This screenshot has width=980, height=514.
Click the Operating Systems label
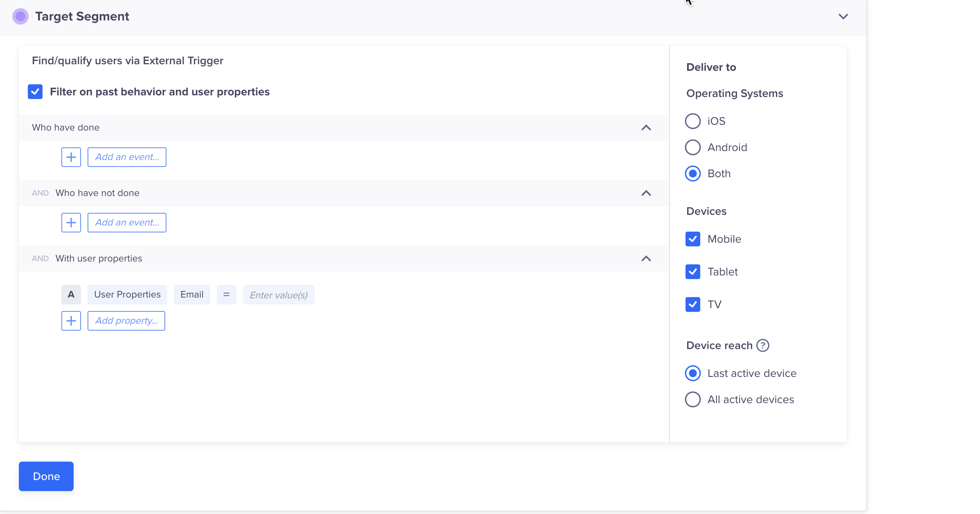[735, 93]
